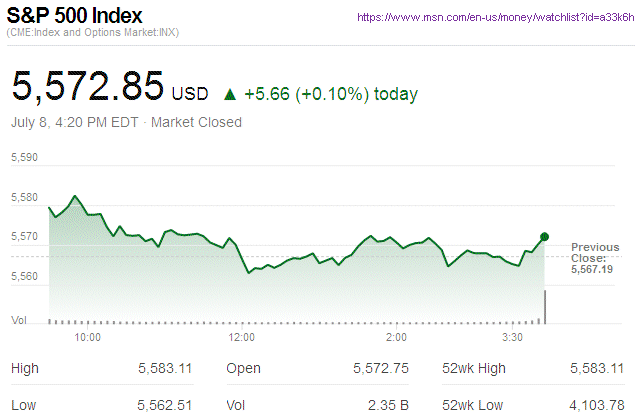Viewport: 640px width, 420px height.
Task: Click the 5,590 price axis label
Action: [x=24, y=158]
